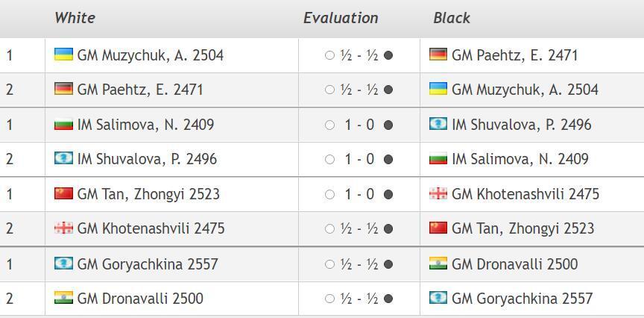Click China flag beside Tan, Zhongyi in White column
This screenshot has height=318, width=644.
tap(63, 193)
